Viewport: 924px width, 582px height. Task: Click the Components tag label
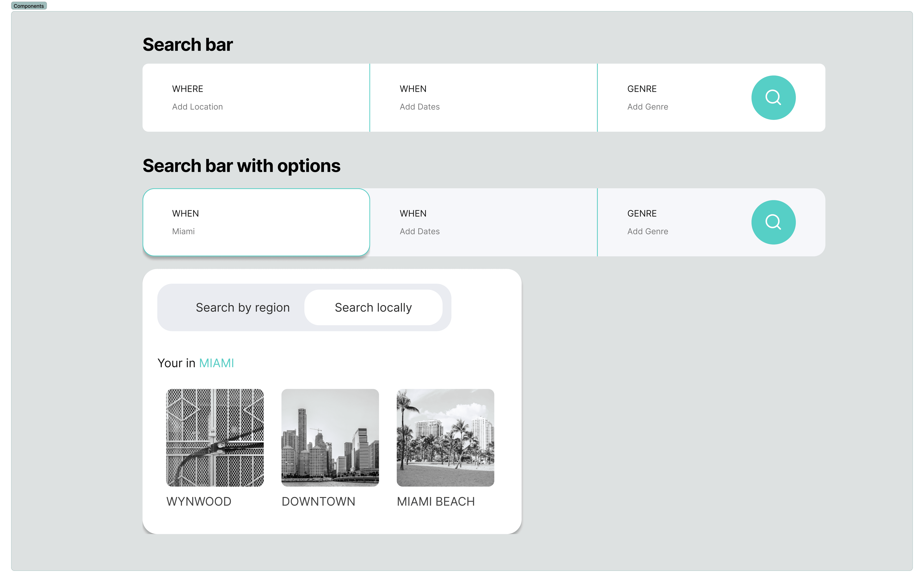point(29,6)
